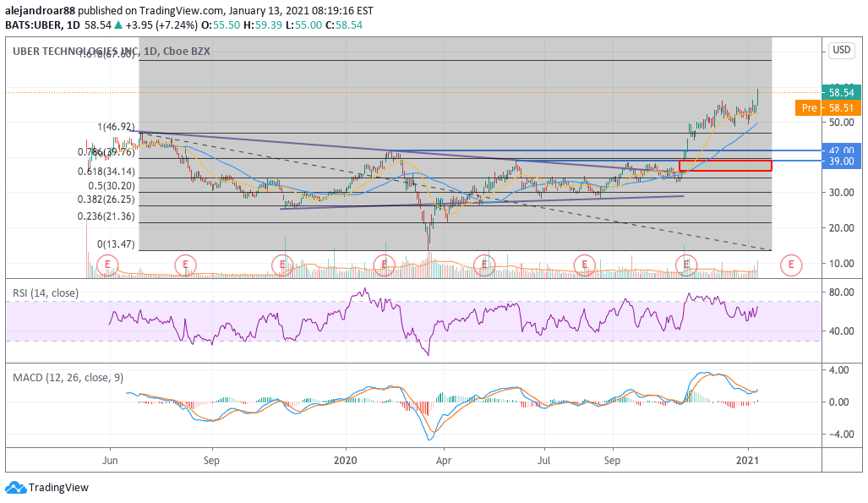Viewport: 868px width, 503px height.
Task: Click the 20.00 price axis label
Action: 842,228
